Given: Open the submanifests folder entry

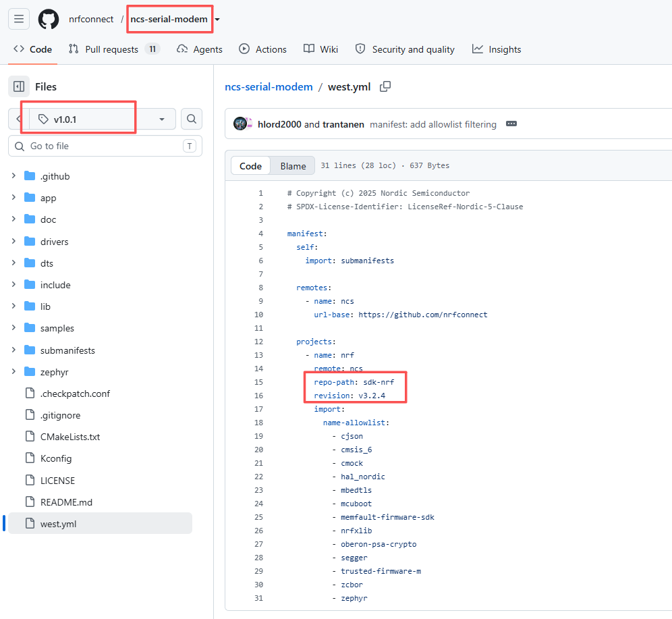Looking at the screenshot, I should tap(67, 350).
